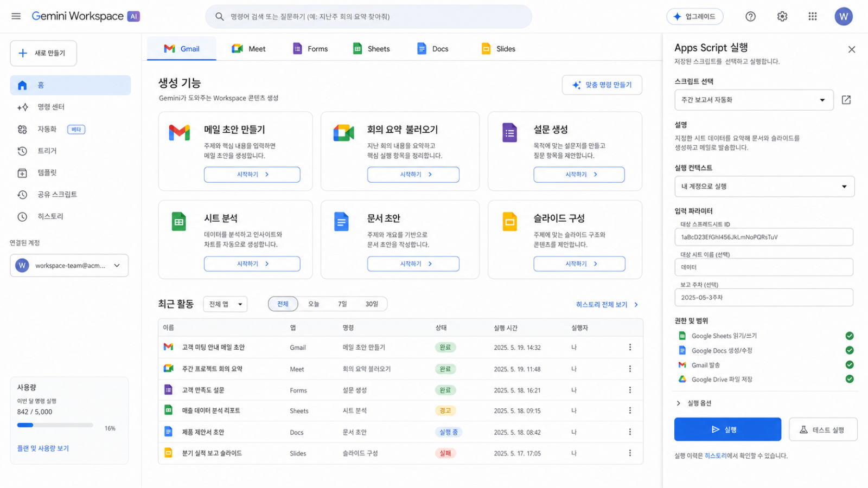The height and width of the screenshot is (488, 868).
Task: Toggle Gmail 발송 permission check
Action: [x=850, y=365]
